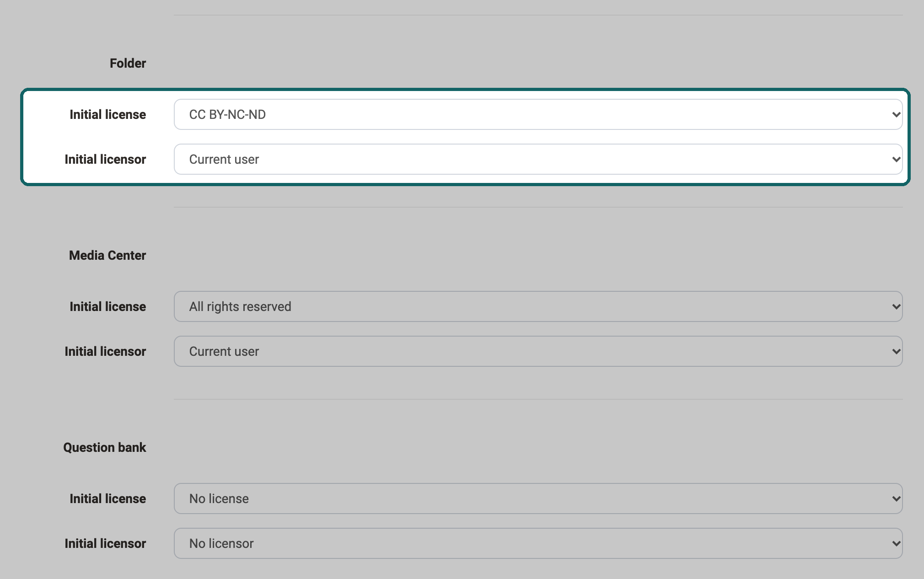Click the Initial license label under Question bank
The height and width of the screenshot is (579, 924).
point(107,499)
